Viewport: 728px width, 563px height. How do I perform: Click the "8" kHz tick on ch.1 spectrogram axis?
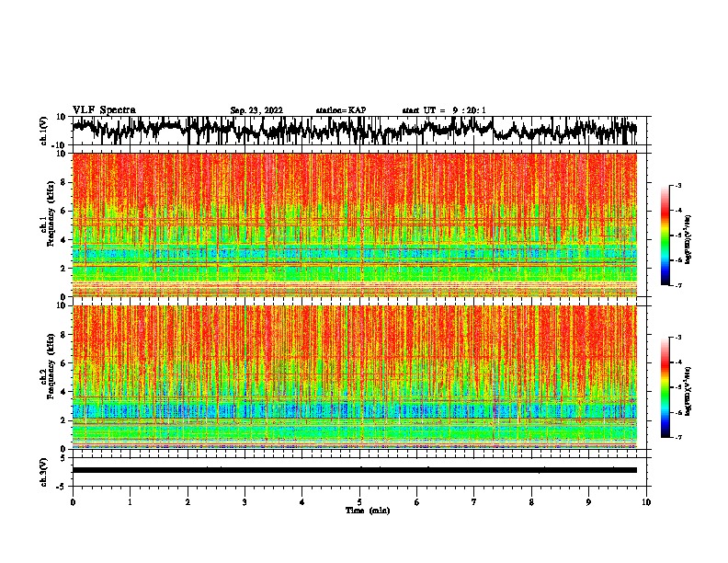point(64,182)
